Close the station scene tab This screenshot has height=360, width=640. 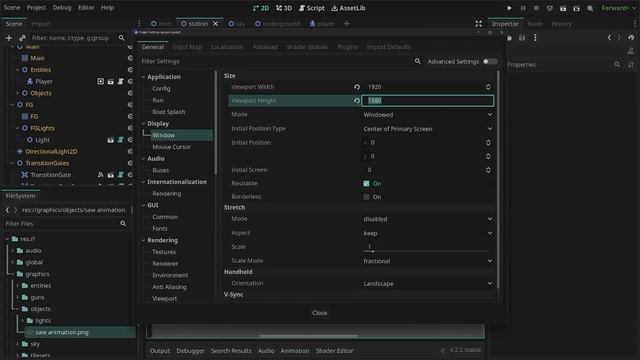click(x=215, y=24)
